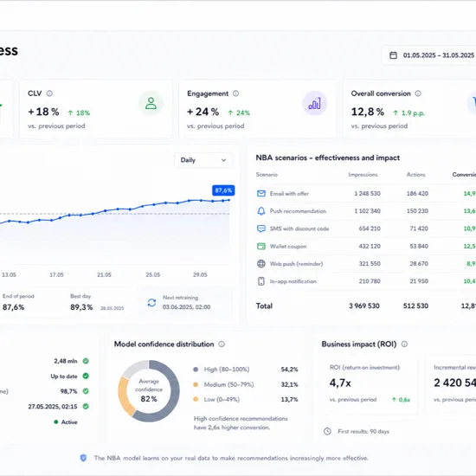Click the Next retraining refresh icon
Image resolution: width=476 pixels, height=476 pixels.
point(151,302)
